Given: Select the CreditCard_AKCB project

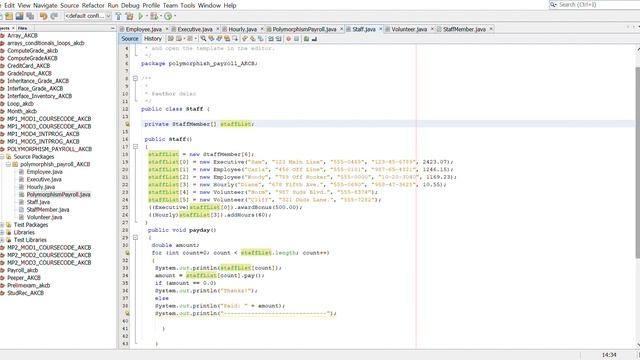Looking at the screenshot, I should 29,66.
